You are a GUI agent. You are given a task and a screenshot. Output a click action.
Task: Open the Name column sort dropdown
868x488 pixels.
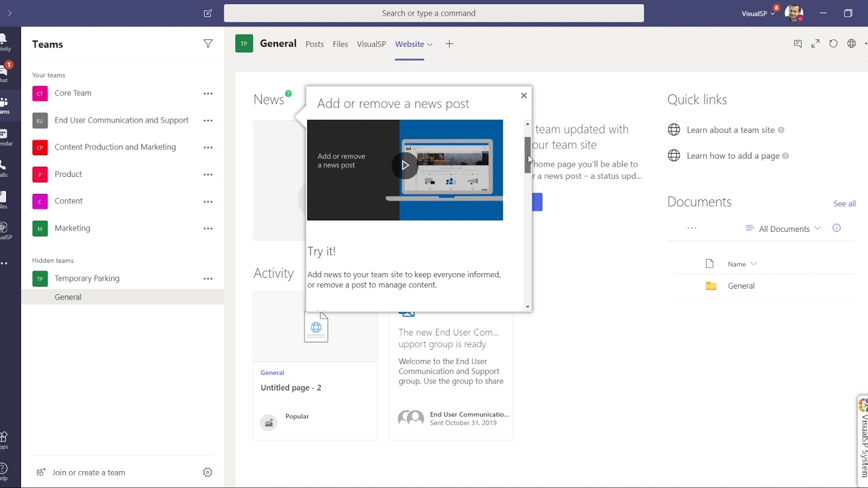pos(754,264)
